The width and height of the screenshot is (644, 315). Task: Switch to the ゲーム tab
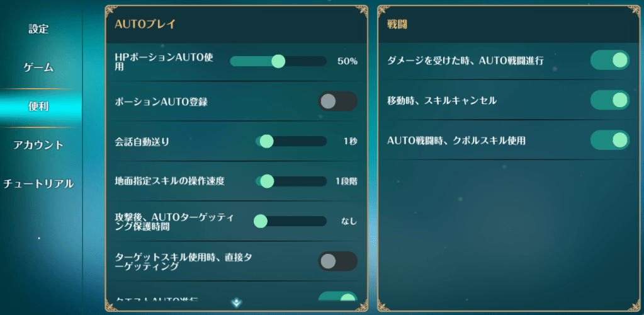click(x=38, y=67)
